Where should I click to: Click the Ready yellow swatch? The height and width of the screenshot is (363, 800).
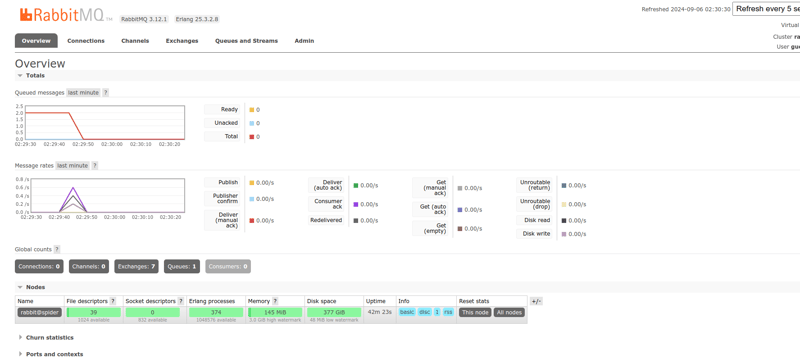coord(252,110)
